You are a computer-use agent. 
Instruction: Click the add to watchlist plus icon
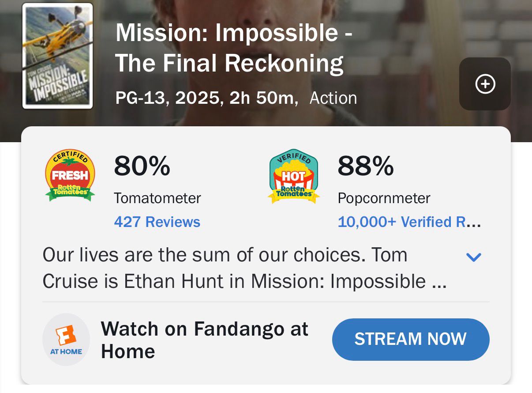pyautogui.click(x=485, y=84)
